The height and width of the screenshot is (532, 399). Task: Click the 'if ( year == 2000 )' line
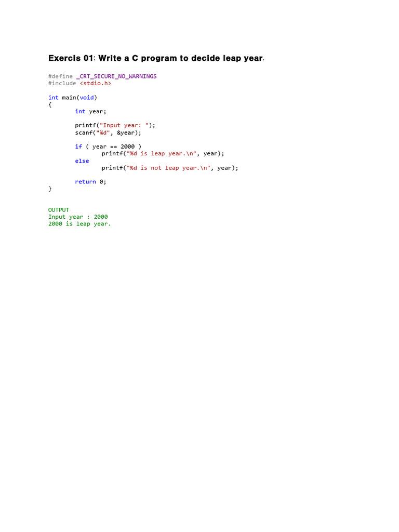click(x=108, y=147)
